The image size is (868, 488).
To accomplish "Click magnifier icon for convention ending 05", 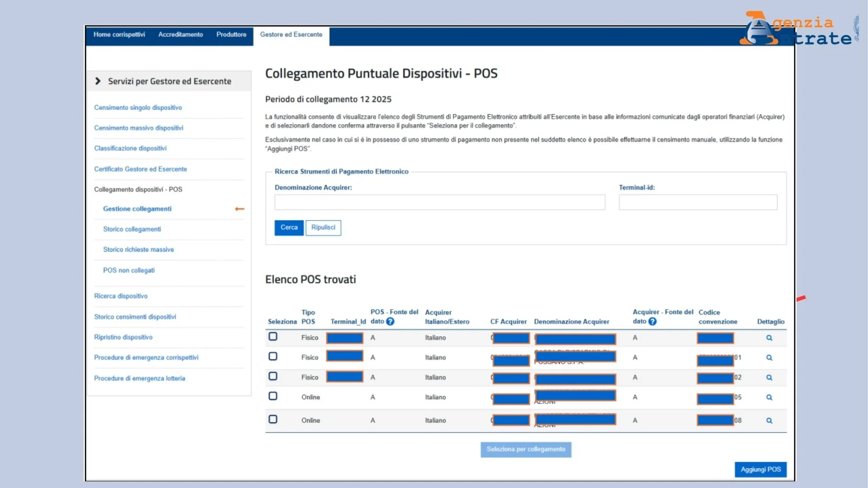I will pos(769,398).
